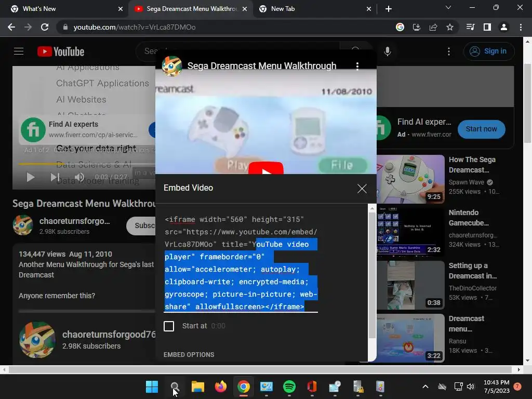Skip to next video in player
532x399 pixels.
(55, 177)
